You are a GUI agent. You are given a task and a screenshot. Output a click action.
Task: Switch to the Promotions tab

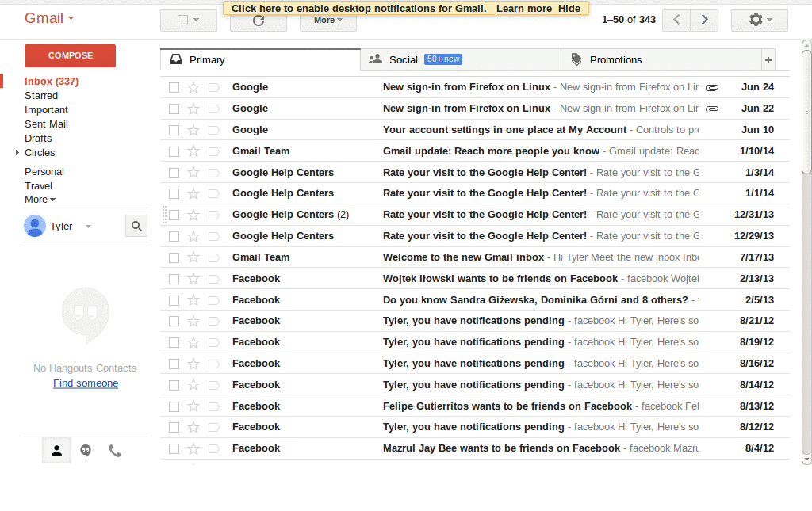click(x=661, y=60)
